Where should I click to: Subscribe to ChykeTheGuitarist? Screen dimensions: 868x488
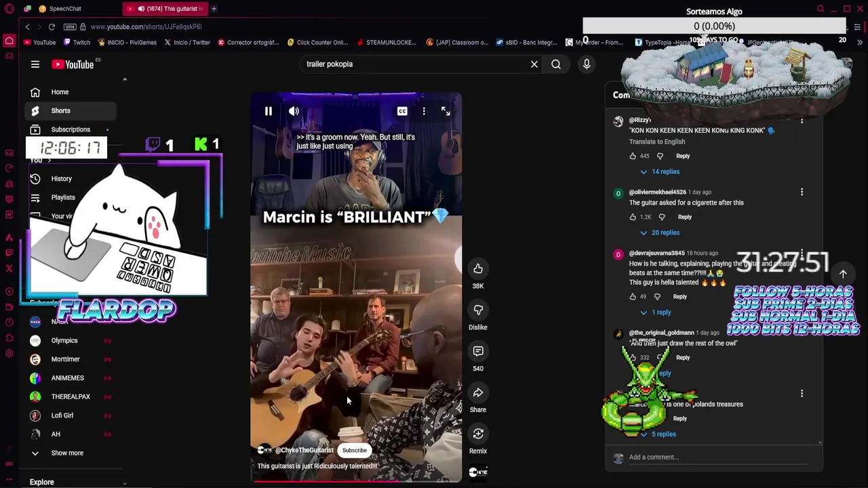pos(354,450)
